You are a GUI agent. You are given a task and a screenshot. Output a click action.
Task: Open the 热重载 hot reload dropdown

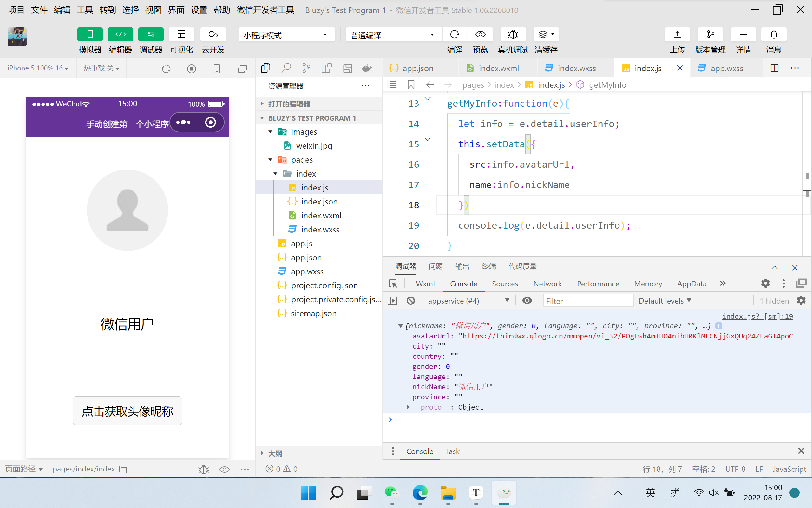[x=101, y=68]
